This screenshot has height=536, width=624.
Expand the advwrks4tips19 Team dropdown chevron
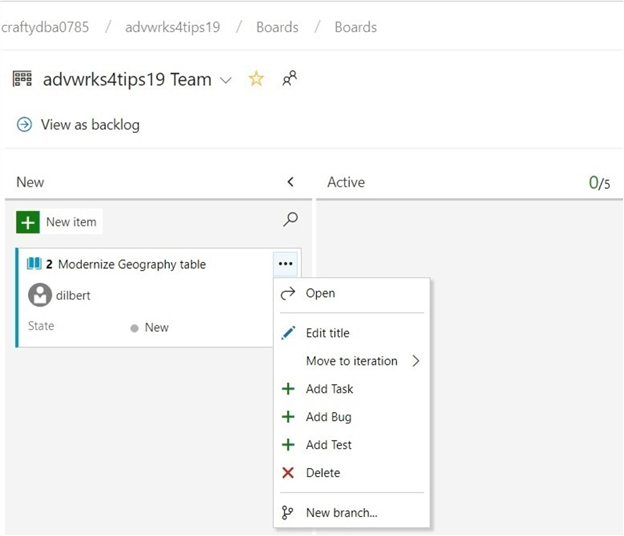[226, 80]
